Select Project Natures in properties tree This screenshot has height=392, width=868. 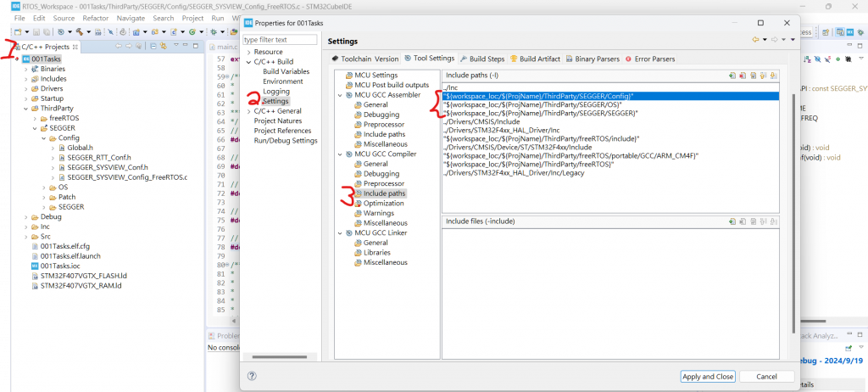click(278, 120)
